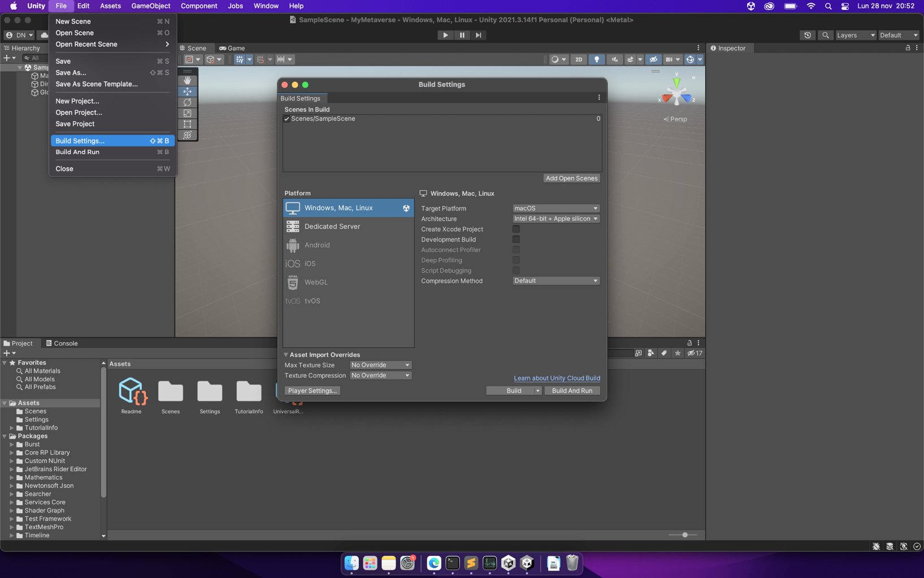The image size is (924, 578).
Task: Open Learn about Unity Cloud Build link
Action: [x=557, y=378]
